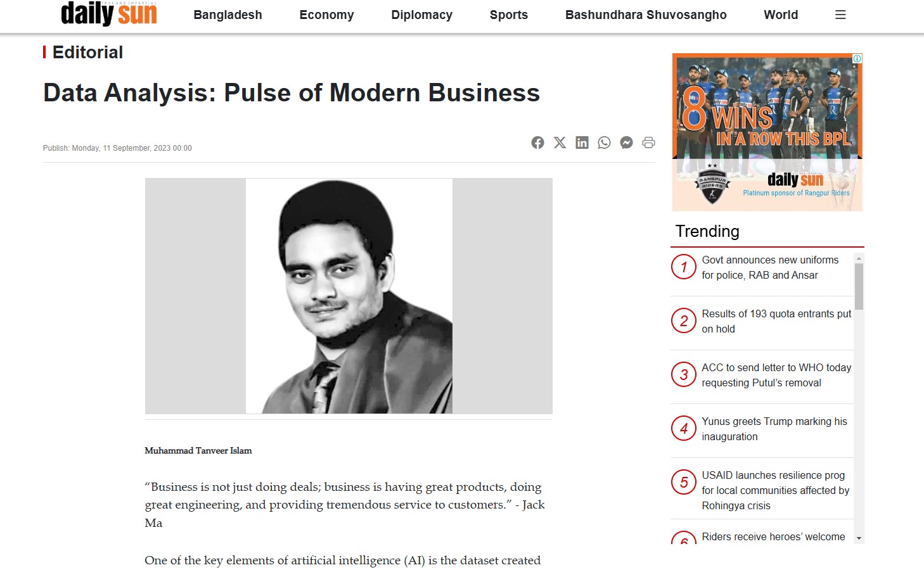Viewport: 924px width, 570px height.
Task: Go to the Sports section
Action: tap(508, 15)
